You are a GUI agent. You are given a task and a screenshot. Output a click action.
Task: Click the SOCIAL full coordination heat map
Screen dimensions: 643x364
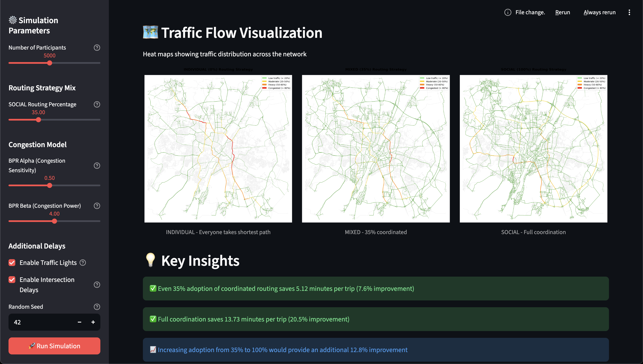tap(533, 149)
